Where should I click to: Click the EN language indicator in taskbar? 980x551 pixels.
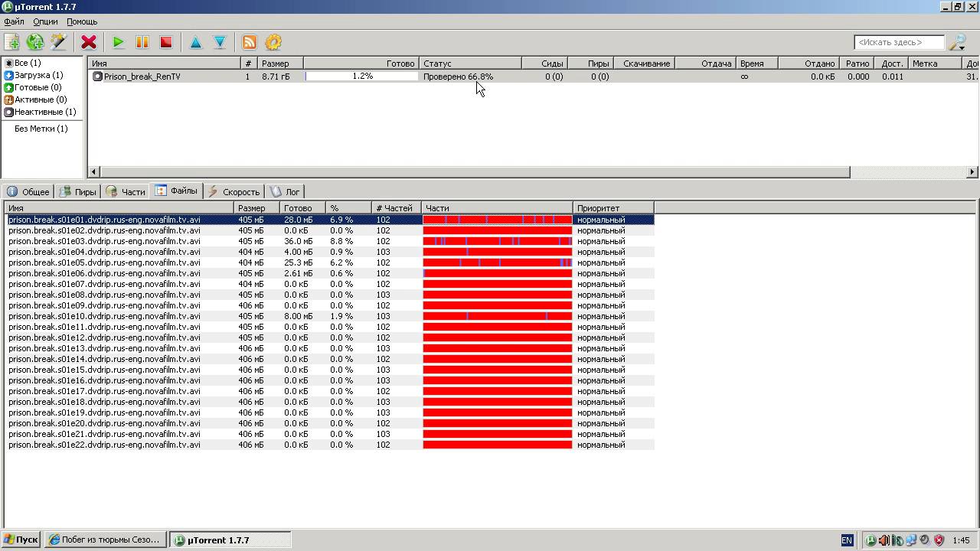pyautogui.click(x=847, y=540)
